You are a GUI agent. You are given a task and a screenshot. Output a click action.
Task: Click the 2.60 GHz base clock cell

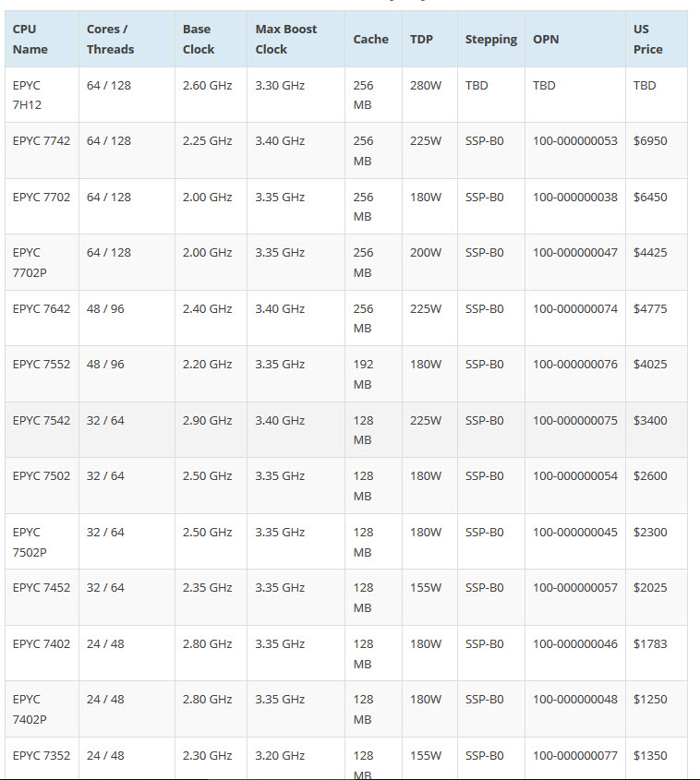point(211,95)
